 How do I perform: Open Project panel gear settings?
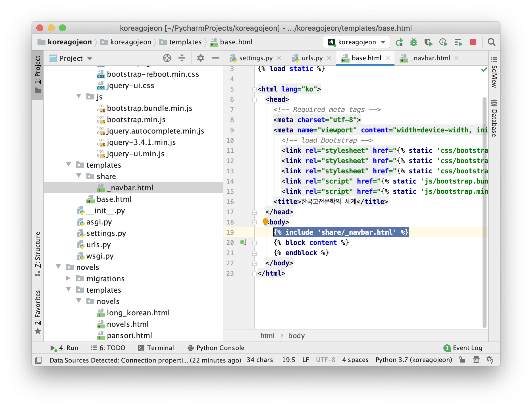click(200, 58)
